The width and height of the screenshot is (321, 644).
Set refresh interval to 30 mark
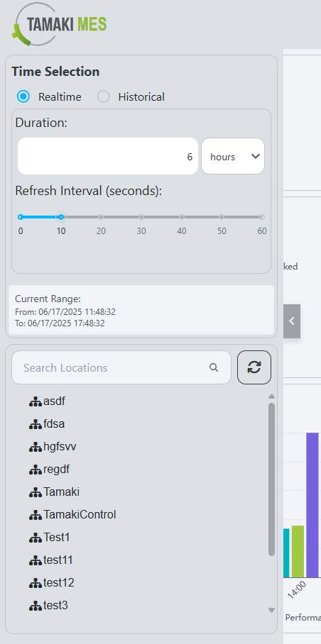click(x=141, y=217)
